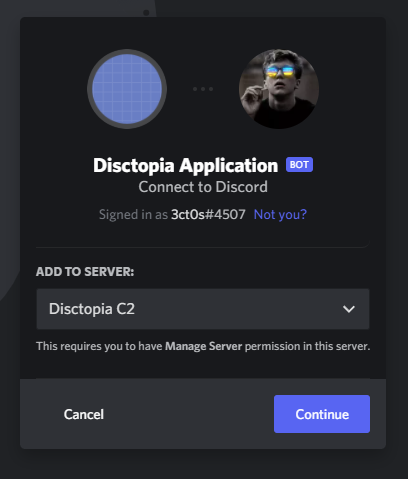
Task: Continue to authorize the bot
Action: click(322, 414)
